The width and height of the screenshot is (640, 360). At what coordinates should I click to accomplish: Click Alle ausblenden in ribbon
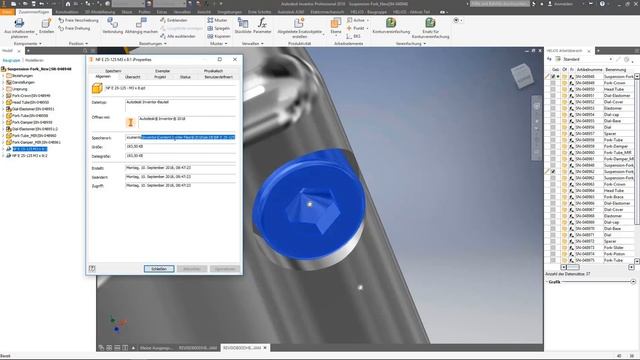coord(178,36)
